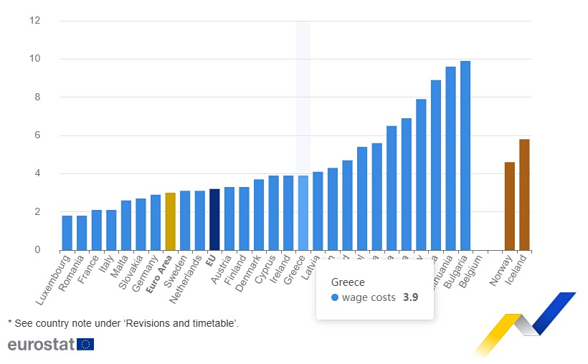Select the Denmark bar
This screenshot has height=364, width=588.
point(259,215)
